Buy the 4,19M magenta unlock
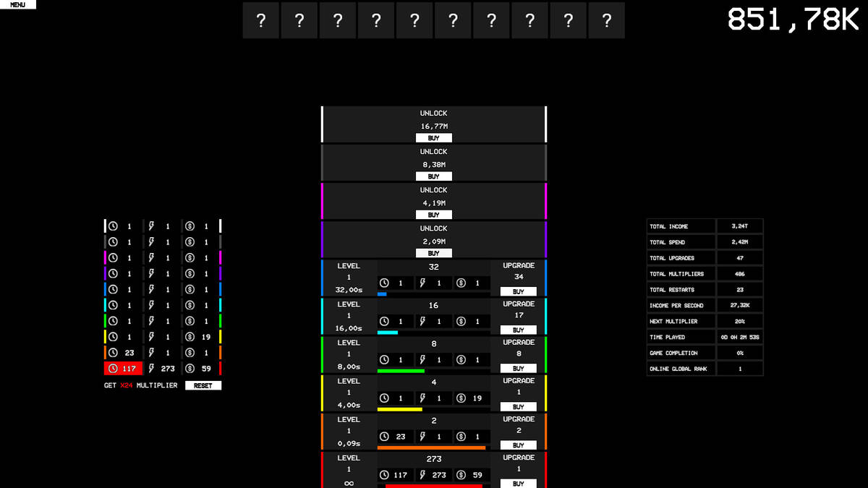868x488 pixels. (433, 215)
